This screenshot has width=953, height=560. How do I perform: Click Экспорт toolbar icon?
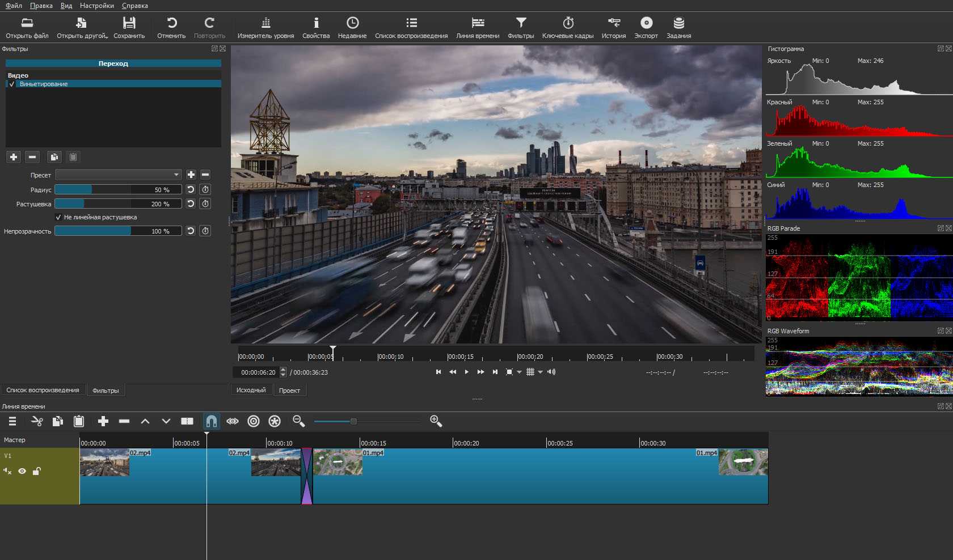pyautogui.click(x=646, y=23)
